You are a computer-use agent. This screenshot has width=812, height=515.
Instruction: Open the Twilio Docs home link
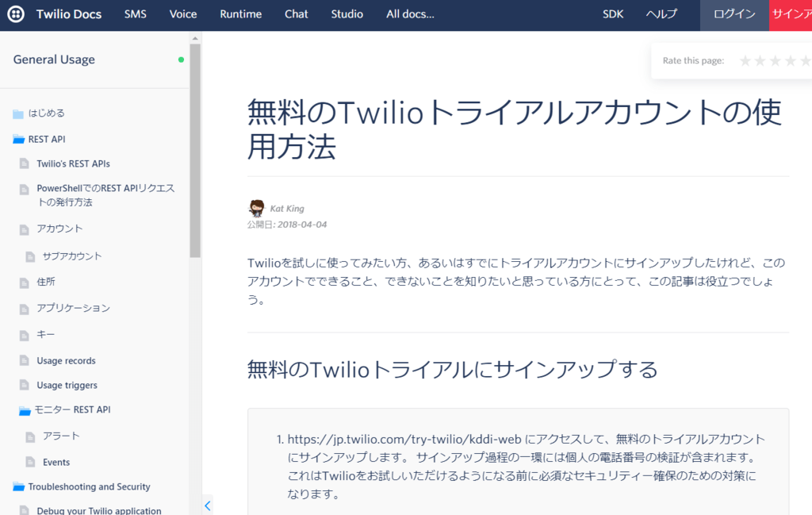point(69,14)
